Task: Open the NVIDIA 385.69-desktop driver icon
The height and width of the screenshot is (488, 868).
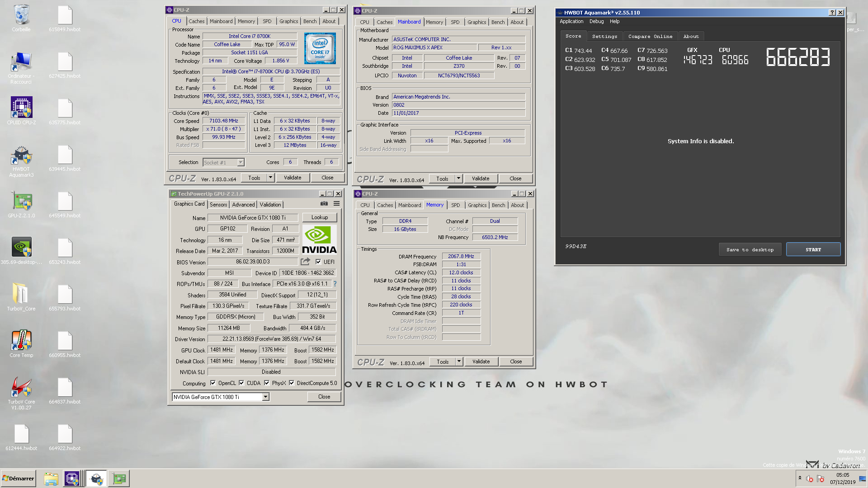Action: tap(21, 251)
